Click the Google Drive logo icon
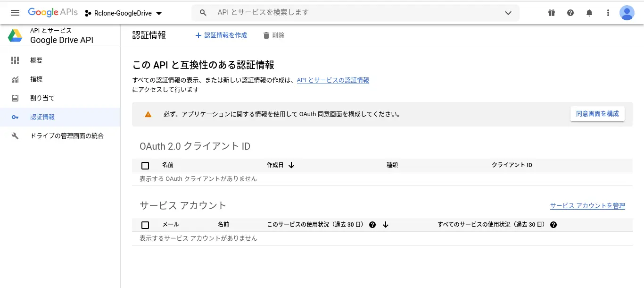 (x=15, y=35)
